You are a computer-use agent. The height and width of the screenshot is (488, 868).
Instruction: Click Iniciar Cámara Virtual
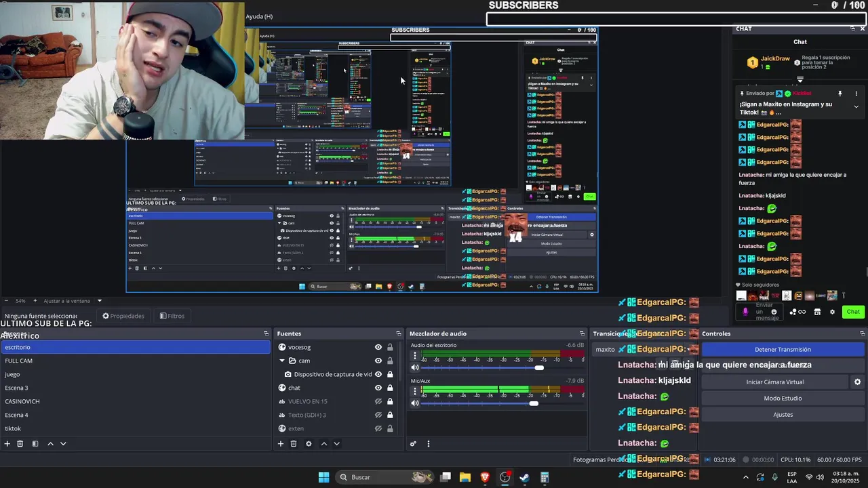click(774, 382)
